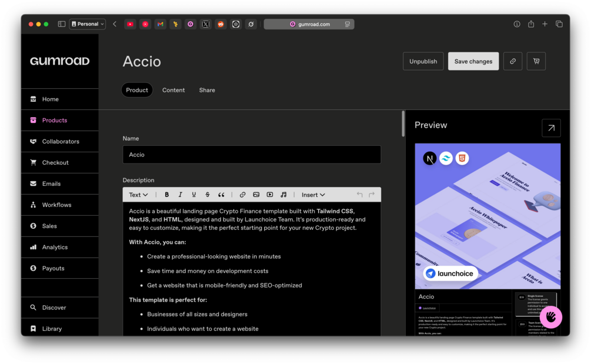The width and height of the screenshot is (591, 364).
Task: Click the Accio preview cover image
Action: 488,216
